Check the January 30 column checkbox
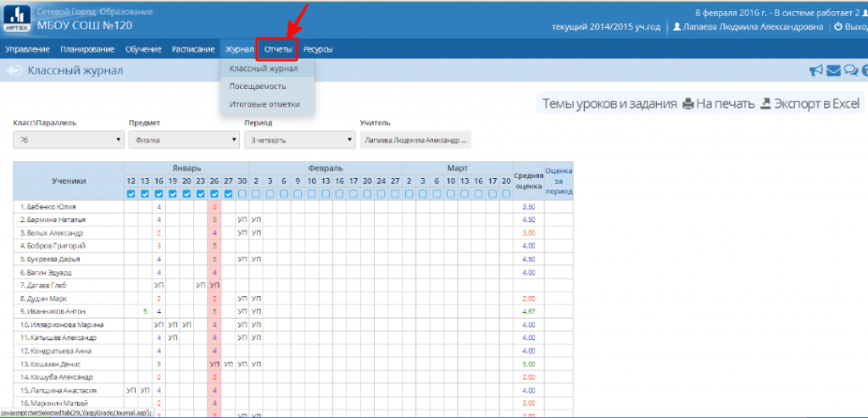Image resolution: width=868 pixels, height=418 pixels. (242, 194)
